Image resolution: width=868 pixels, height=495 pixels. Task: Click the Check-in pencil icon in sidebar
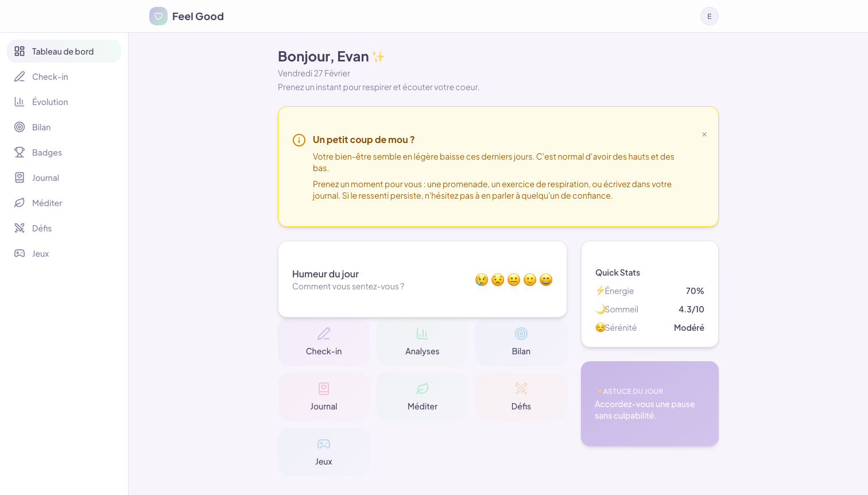point(20,76)
